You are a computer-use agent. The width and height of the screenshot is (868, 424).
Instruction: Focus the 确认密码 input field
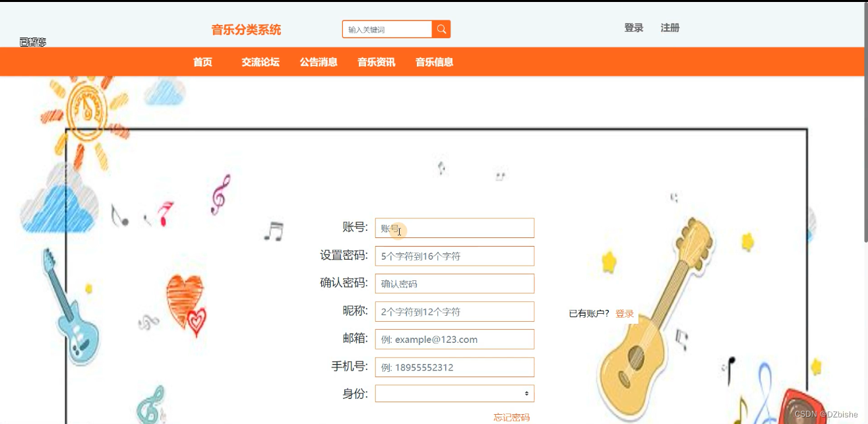454,284
